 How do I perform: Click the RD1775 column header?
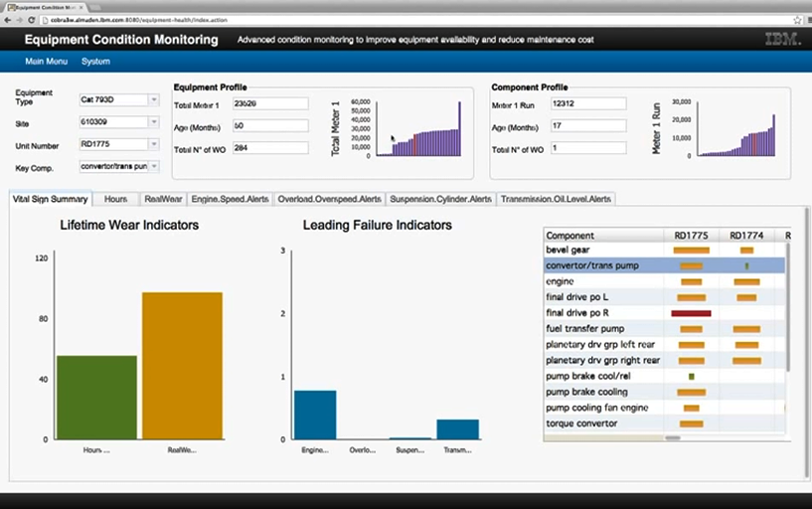tap(691, 235)
